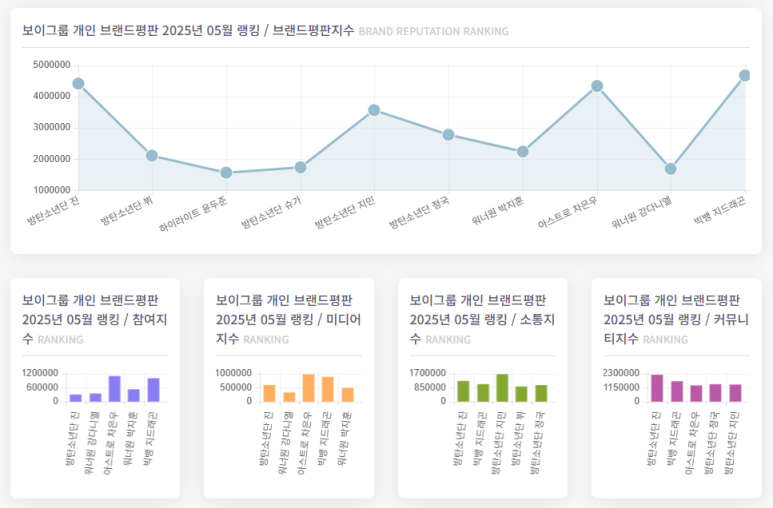Click the 하이라이트 윤두준 line chart marker
The image size is (773, 508).
(226, 173)
